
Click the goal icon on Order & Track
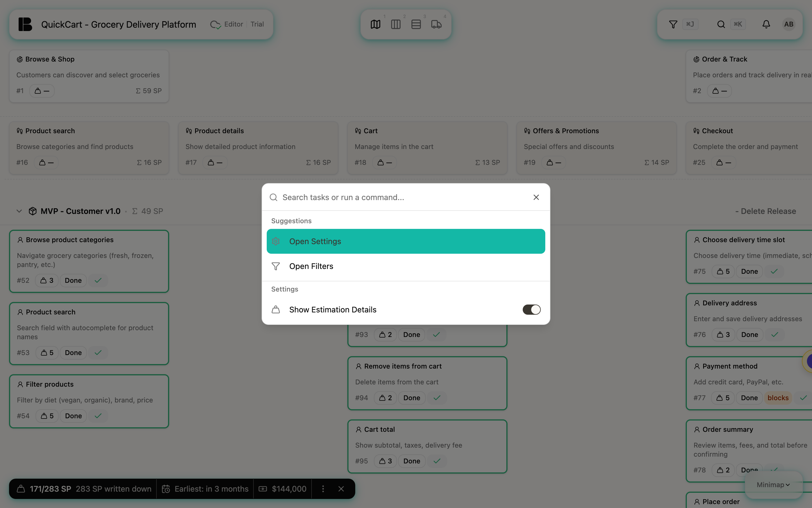[696, 59]
